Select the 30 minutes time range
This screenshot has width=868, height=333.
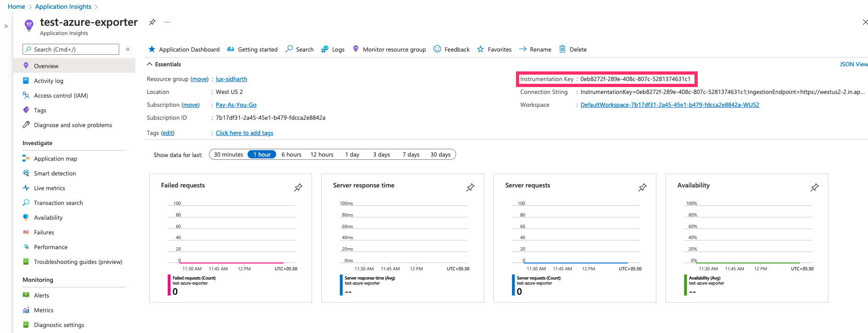click(228, 155)
